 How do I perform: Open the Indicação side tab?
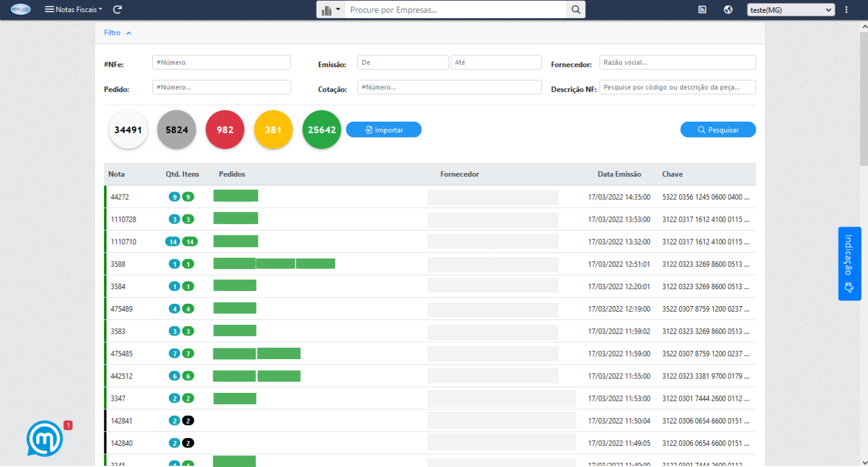[x=849, y=263]
